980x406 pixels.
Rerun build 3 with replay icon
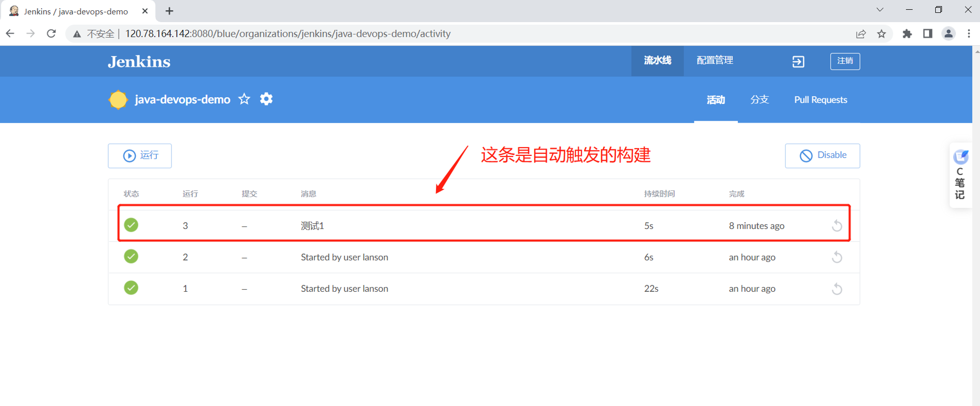pos(837,226)
